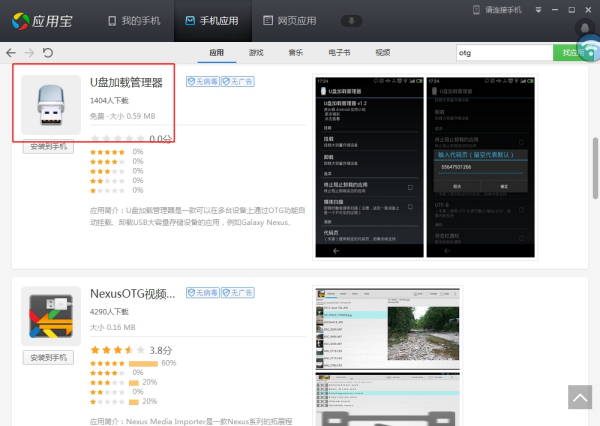
Task: Click the notification bell icon
Action: point(584,28)
